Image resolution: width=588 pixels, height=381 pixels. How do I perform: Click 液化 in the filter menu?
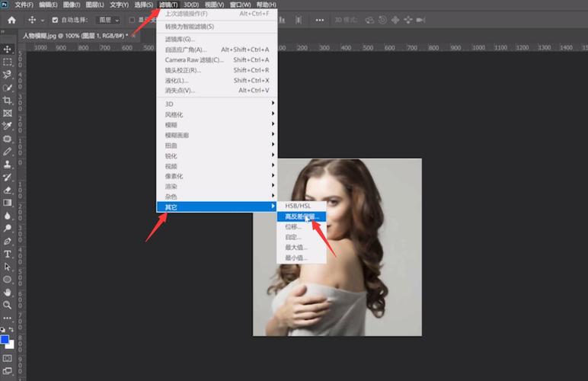pos(175,80)
